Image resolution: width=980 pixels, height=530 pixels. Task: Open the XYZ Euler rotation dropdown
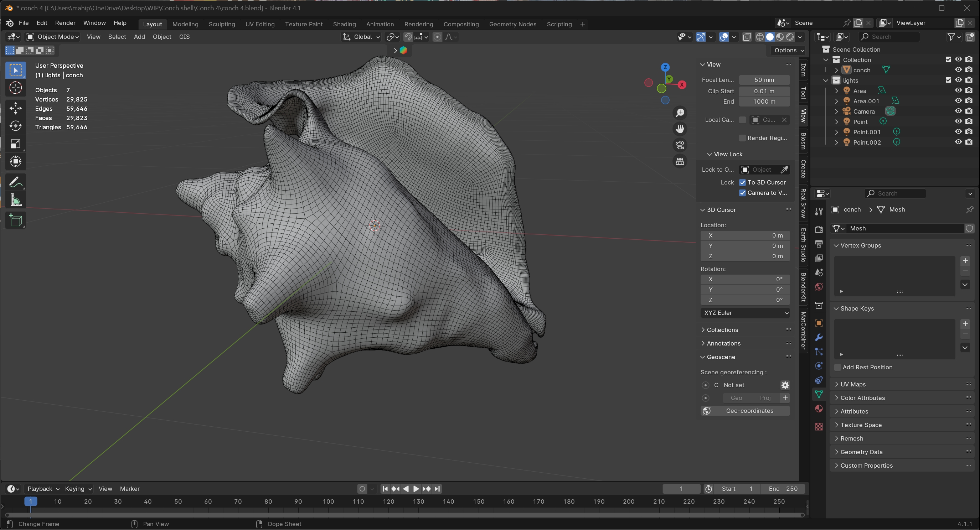click(x=745, y=312)
